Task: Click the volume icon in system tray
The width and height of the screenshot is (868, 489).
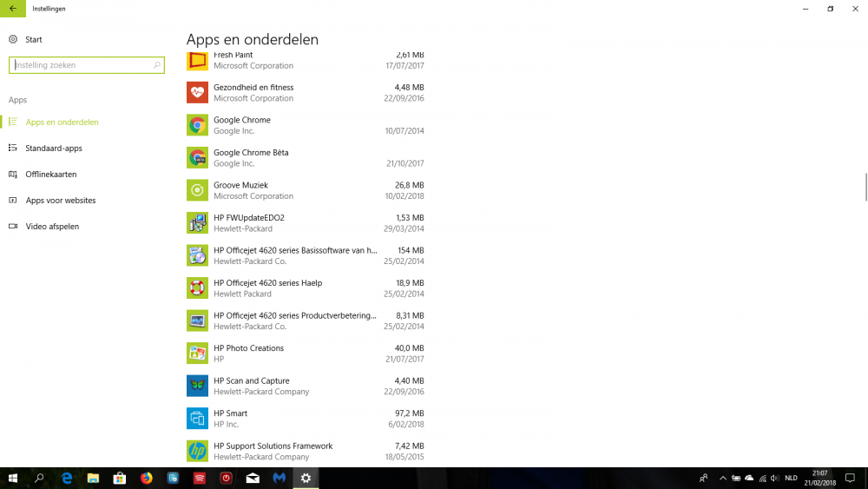Action: coord(774,478)
